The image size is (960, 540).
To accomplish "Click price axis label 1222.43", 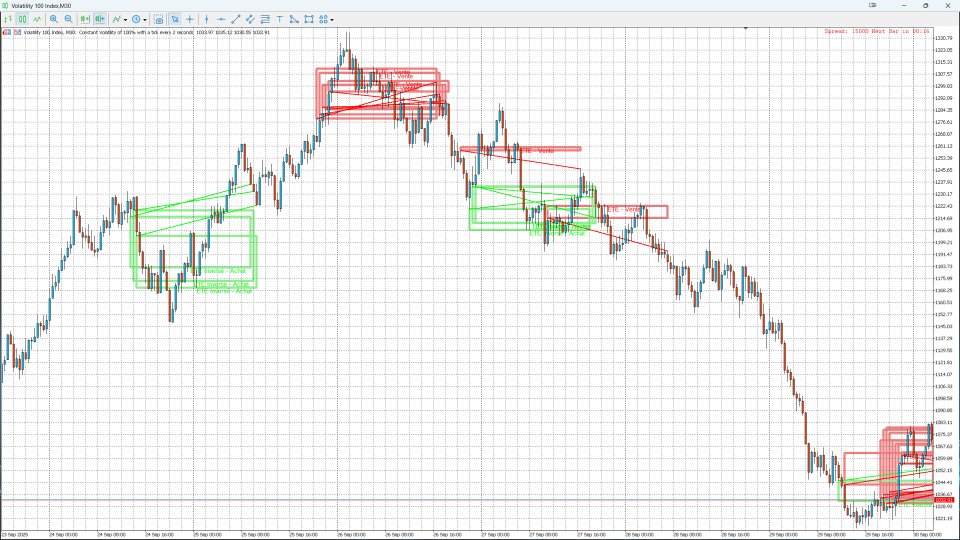I will tap(944, 206).
